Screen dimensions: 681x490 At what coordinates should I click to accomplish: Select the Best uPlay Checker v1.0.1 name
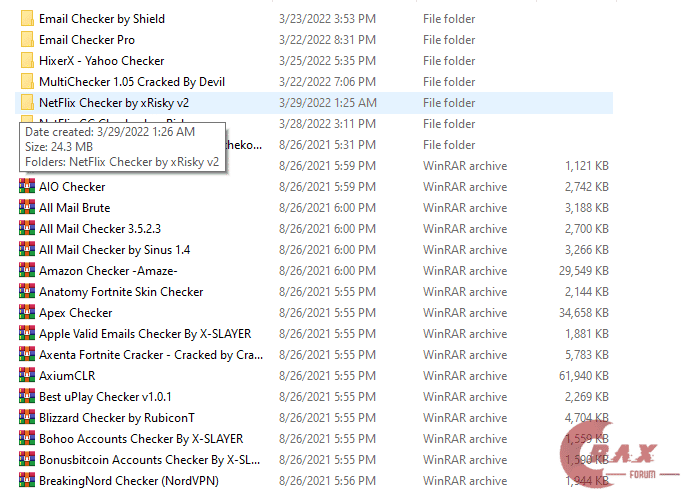105,397
